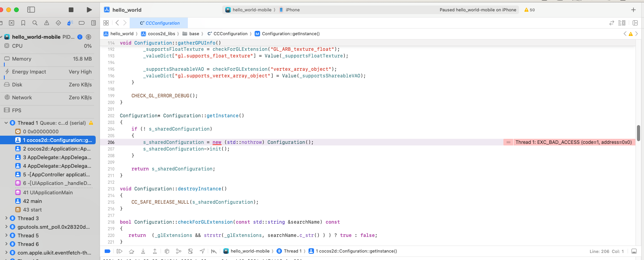Expand the Thread 3 disclosure arrow
The image size is (644, 260).
(x=6, y=218)
